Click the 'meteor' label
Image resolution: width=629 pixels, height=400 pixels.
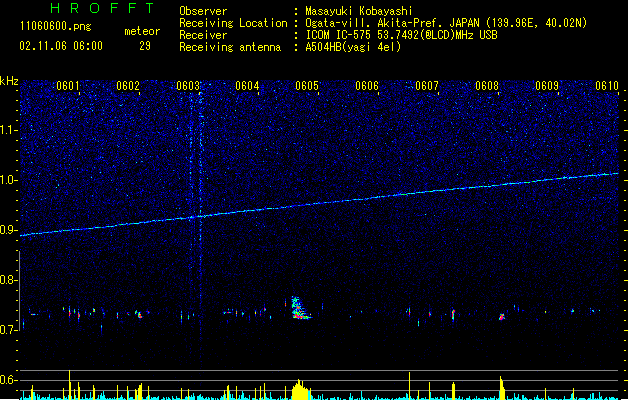click(x=142, y=31)
